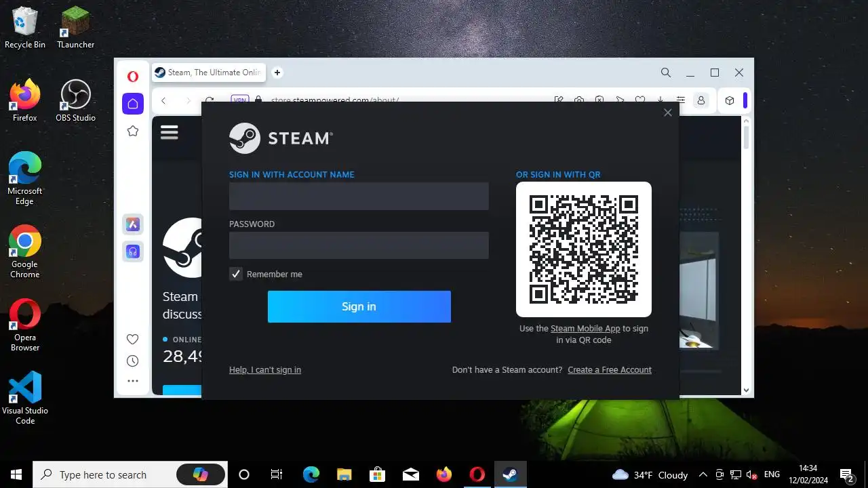Toggle the VPN badge in address bar
The image size is (868, 488).
pyautogui.click(x=239, y=99)
